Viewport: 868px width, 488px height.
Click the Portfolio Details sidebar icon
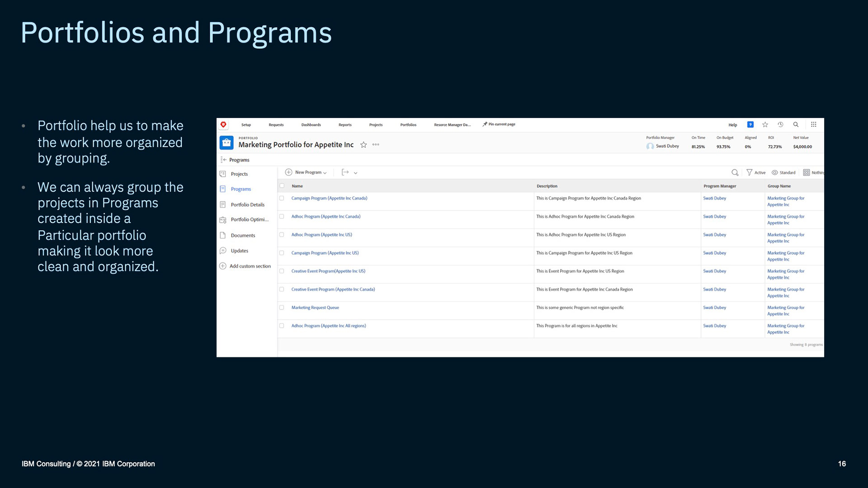[222, 205]
